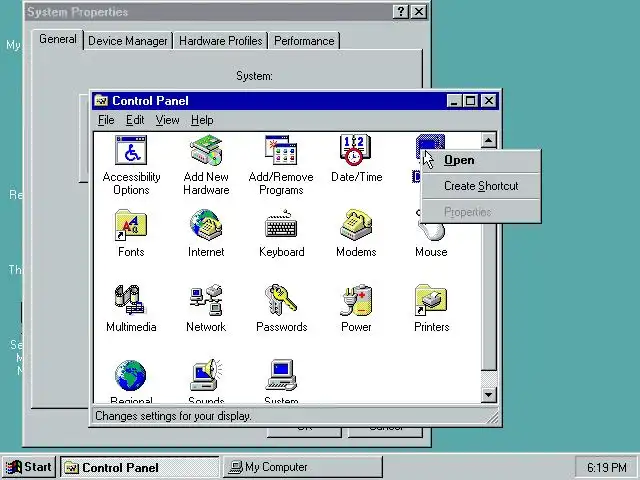640x480 pixels.
Task: Click the greyed-out Properties menu entry
Action: [482, 212]
